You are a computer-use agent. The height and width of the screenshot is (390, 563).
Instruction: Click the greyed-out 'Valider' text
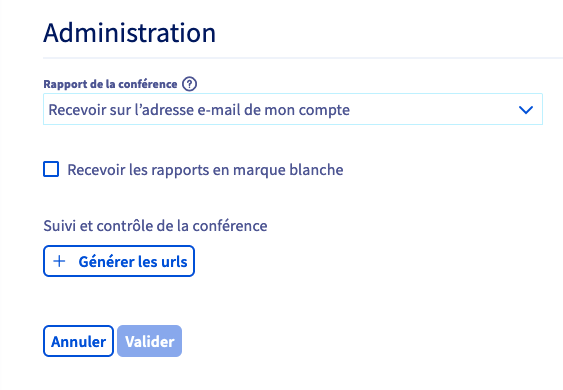click(x=149, y=342)
